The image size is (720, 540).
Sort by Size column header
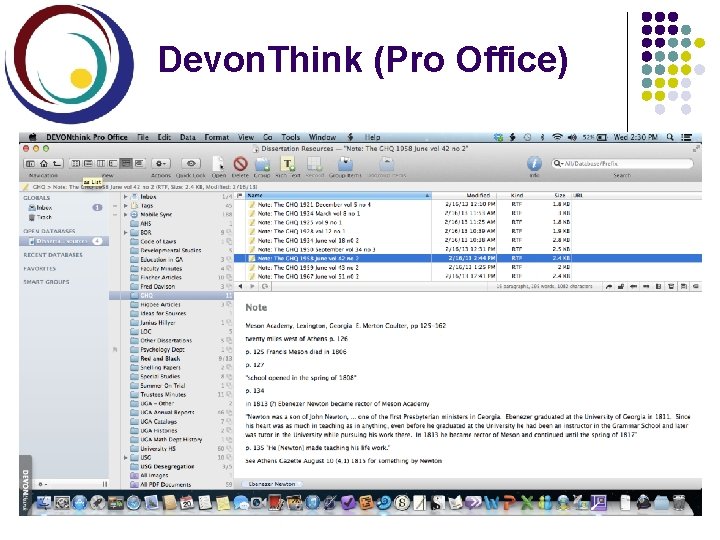pos(559,195)
